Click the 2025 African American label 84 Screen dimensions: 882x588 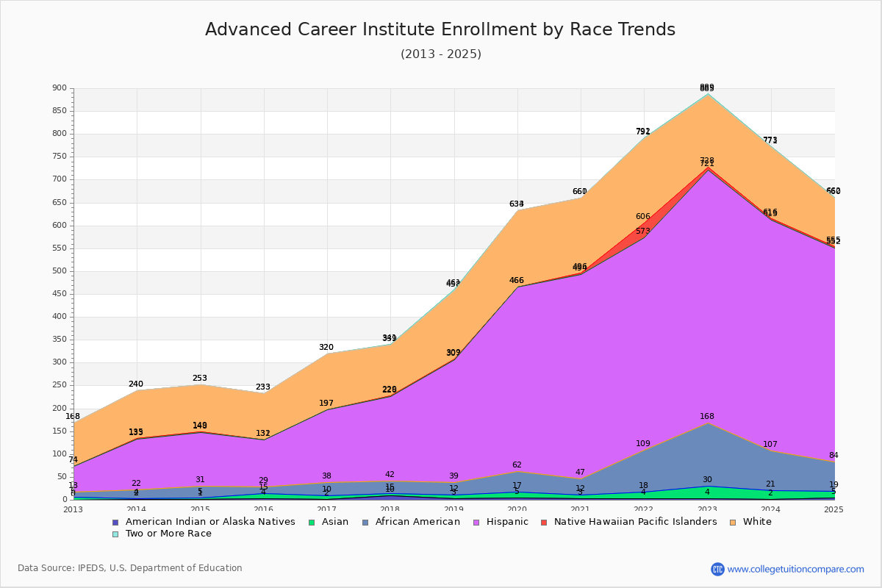tap(833, 455)
